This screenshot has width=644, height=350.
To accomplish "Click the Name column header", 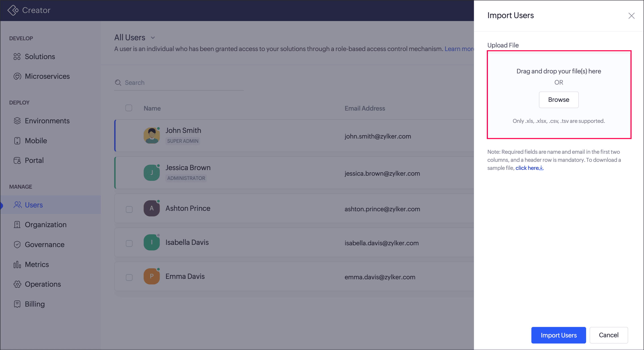I will [x=152, y=108].
